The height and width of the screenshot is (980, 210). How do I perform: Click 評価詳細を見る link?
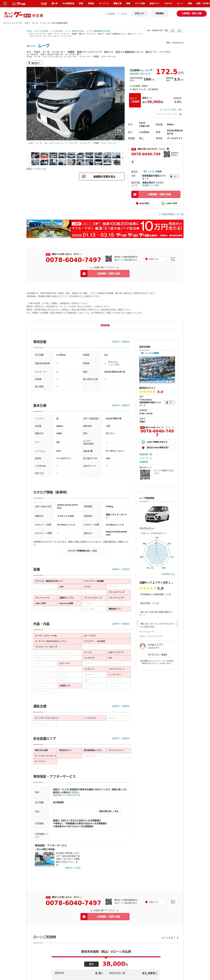pyautogui.click(x=168, y=574)
